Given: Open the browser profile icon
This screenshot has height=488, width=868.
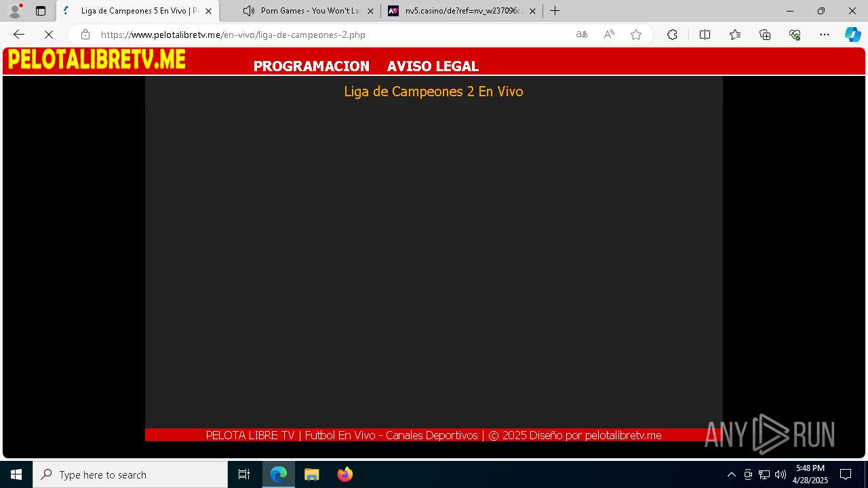Looking at the screenshot, I should pyautogui.click(x=15, y=11).
